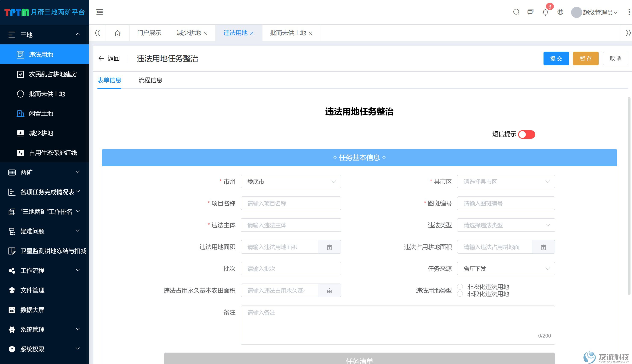632x364 pixels.
Task: Open the 门户展示 tab
Action: click(x=149, y=33)
